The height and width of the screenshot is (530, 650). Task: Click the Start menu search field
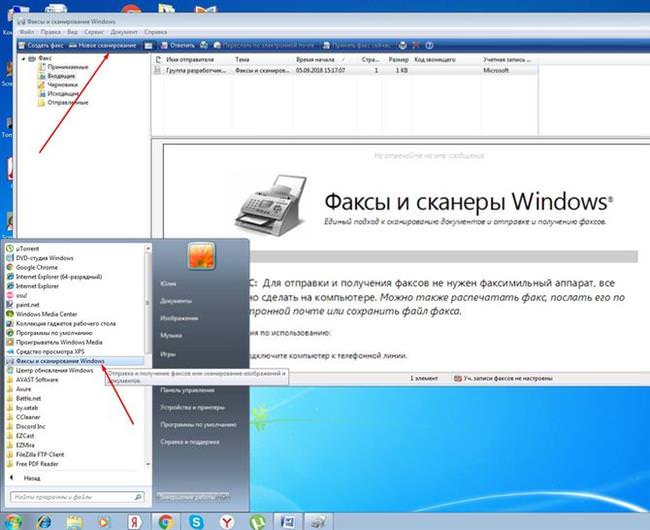[77, 497]
